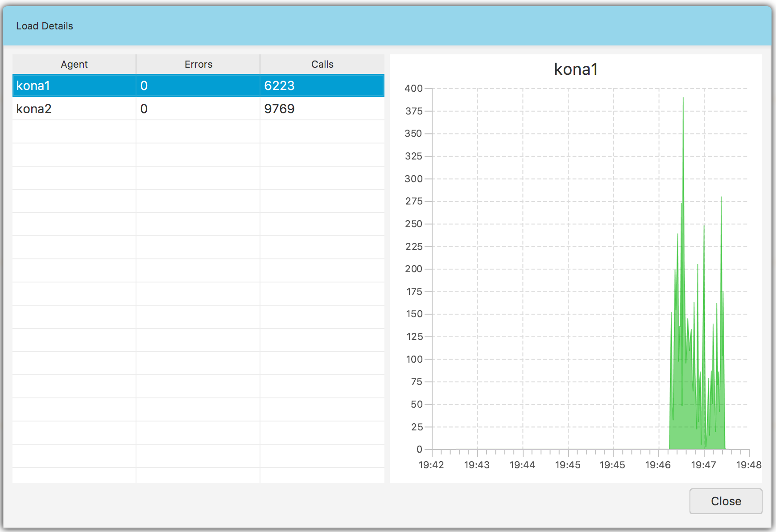Click the 375 y-axis label
Viewport: 776px width, 532px height.
[414, 111]
